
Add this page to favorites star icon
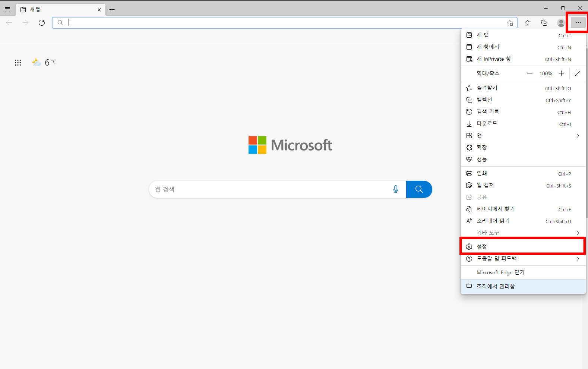click(x=510, y=23)
